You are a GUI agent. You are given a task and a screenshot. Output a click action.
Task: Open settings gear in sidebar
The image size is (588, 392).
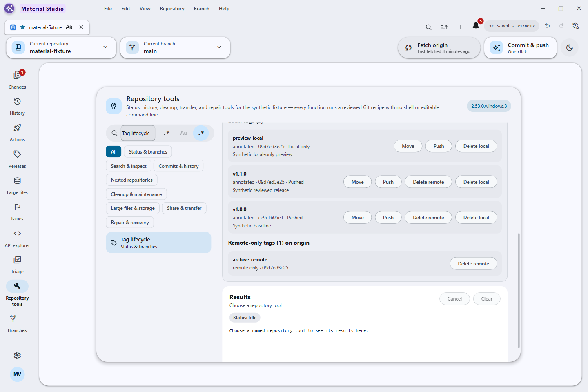[17, 356]
